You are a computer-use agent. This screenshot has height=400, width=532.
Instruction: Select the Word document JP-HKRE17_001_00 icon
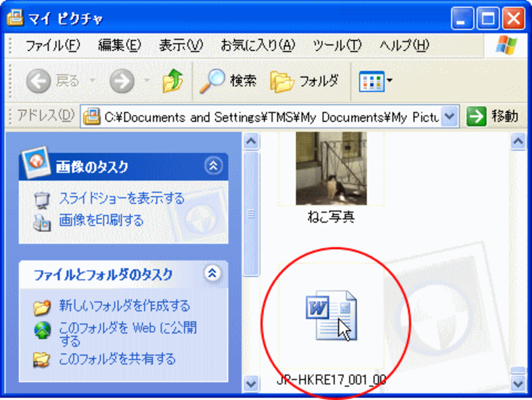tap(331, 315)
